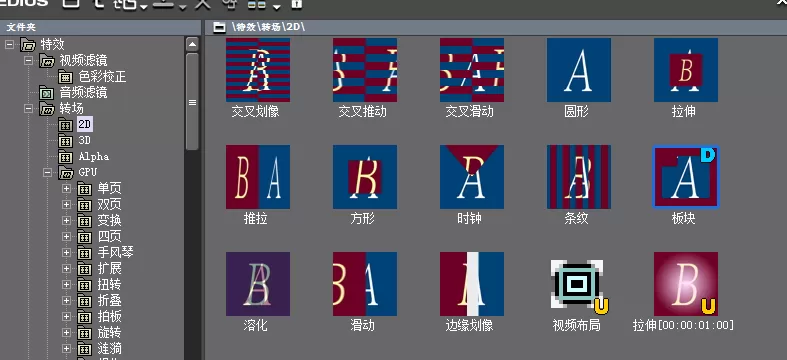Viewport: 787px width, 360px height.
Task: Expand the 拍板 category
Action: pyautogui.click(x=66, y=316)
